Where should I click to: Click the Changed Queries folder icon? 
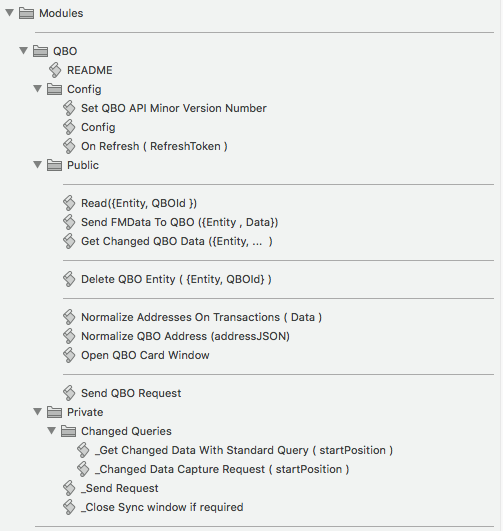[x=68, y=431]
